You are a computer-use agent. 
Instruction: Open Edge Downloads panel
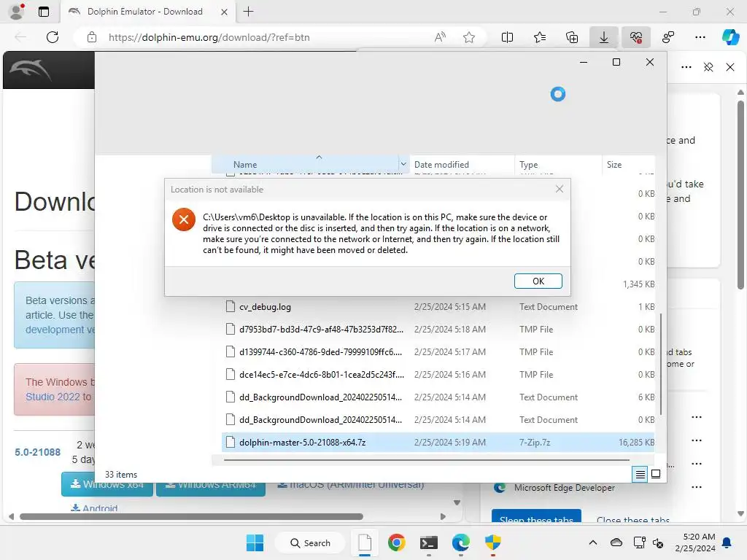coord(603,37)
